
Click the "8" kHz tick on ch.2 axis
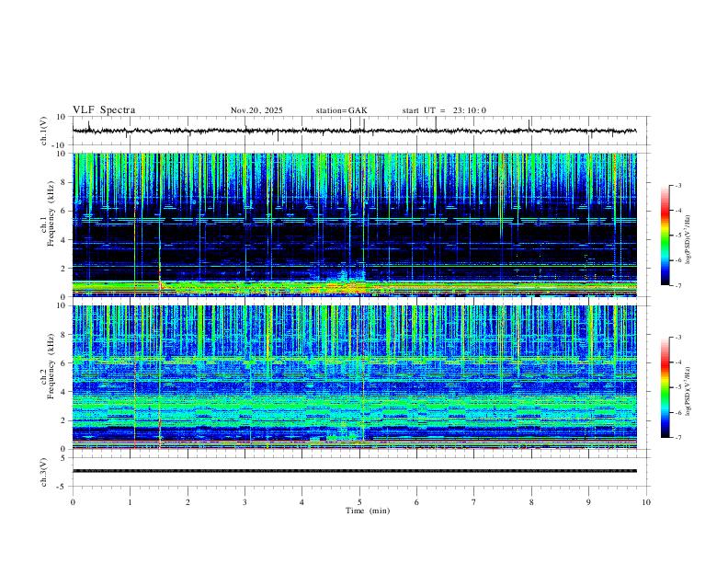(x=64, y=335)
